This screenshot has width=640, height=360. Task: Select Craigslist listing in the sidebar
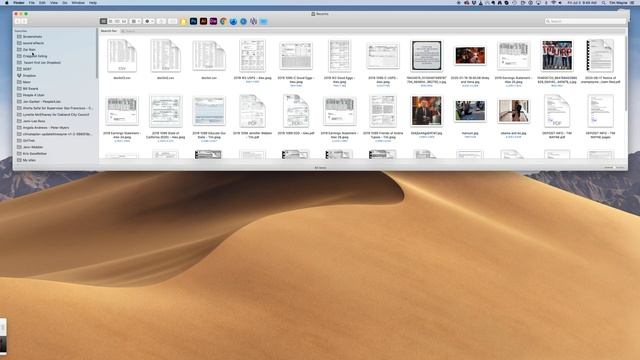pyautogui.click(x=35, y=56)
